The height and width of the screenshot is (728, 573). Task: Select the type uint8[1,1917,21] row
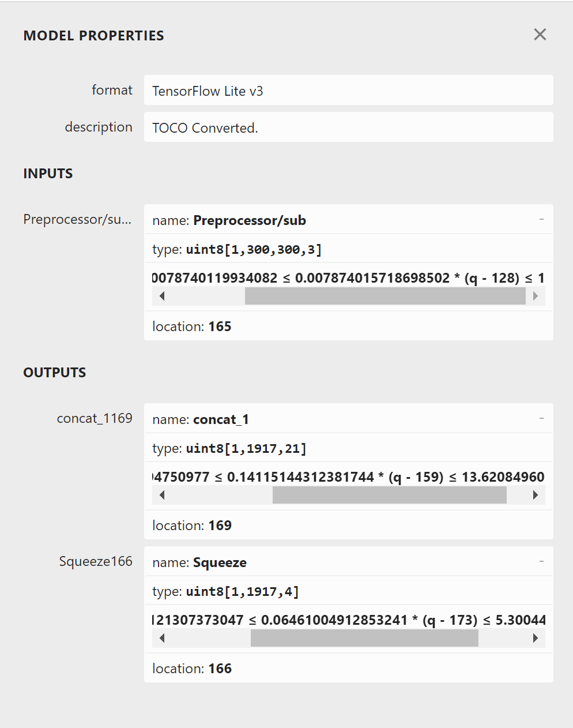coord(348,448)
